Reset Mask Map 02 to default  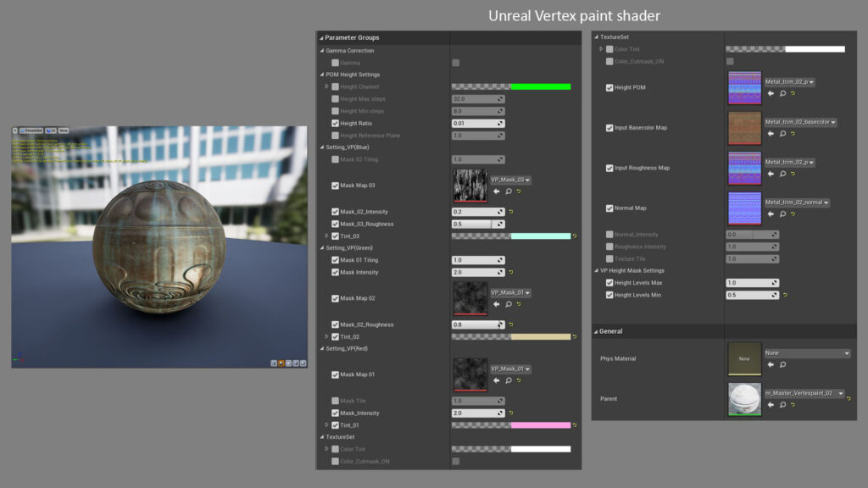coord(519,304)
